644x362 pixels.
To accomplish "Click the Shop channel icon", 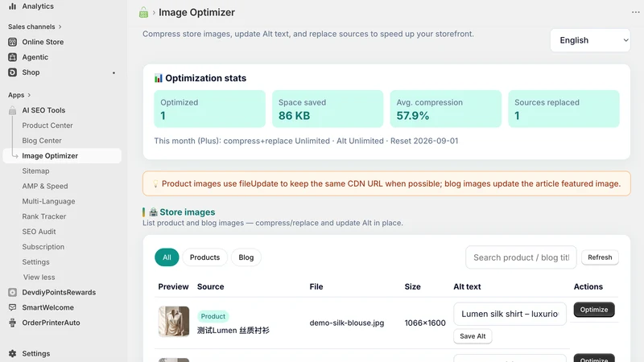I will (12, 72).
